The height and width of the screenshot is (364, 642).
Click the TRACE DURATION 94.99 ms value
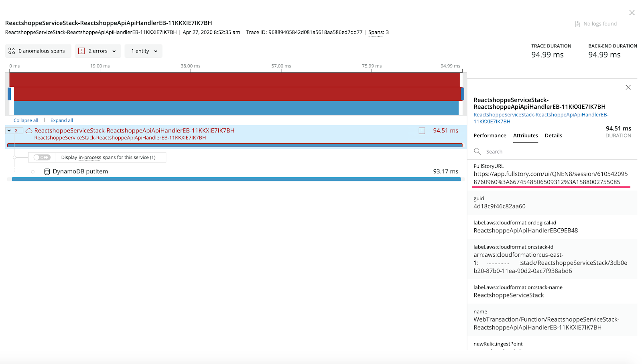coord(547,55)
